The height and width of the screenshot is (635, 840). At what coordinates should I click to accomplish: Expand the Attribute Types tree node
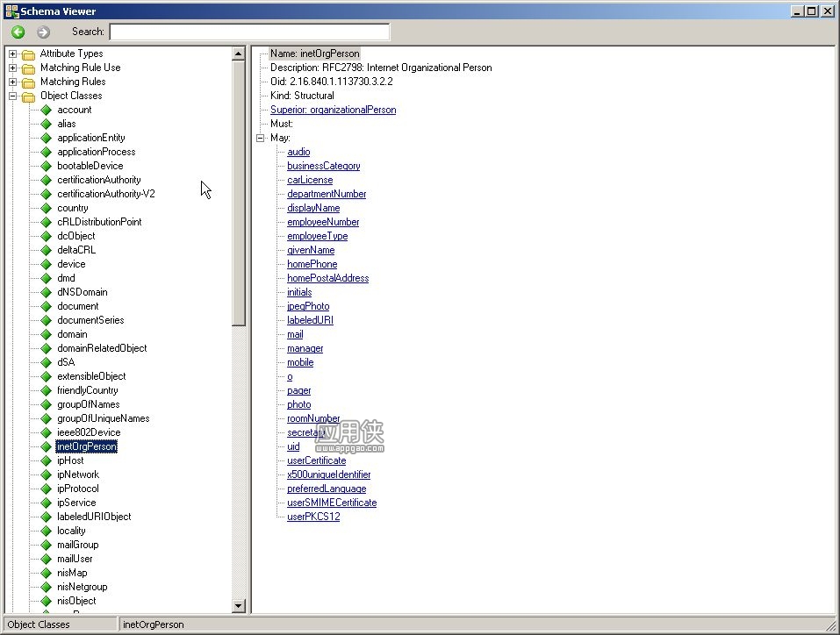(x=13, y=54)
